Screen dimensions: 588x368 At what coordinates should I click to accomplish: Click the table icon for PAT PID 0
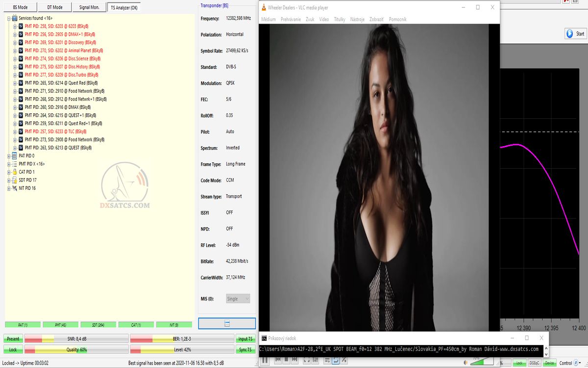[x=14, y=156]
